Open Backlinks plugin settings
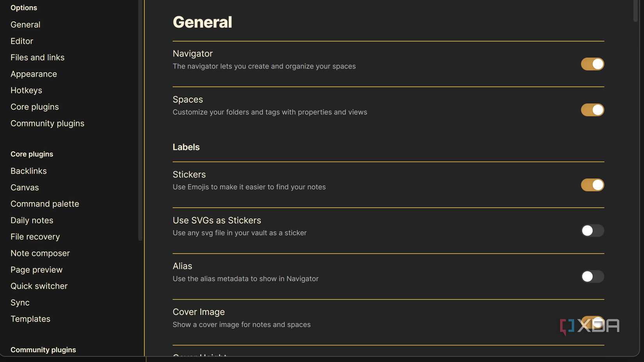644x362 pixels. 28,170
